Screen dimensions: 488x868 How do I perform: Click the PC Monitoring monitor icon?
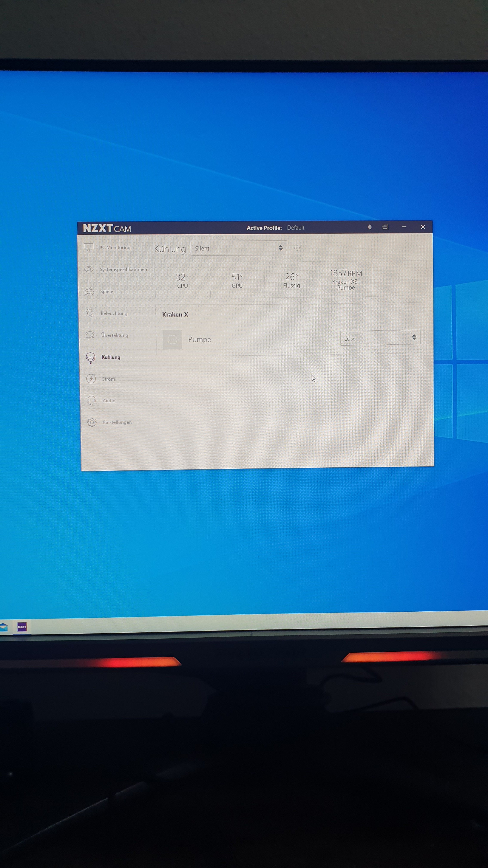(89, 247)
